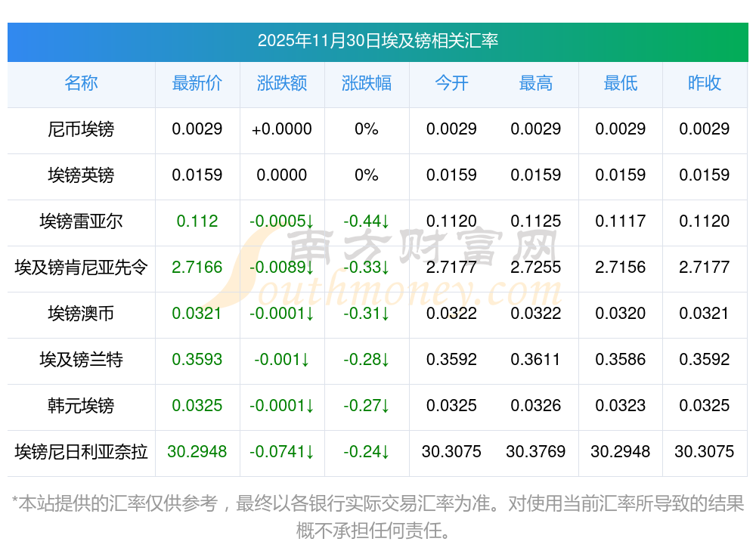Click the -0.0741↓ down-arrow change amount
The width and height of the screenshot is (756, 554).
pos(282,452)
